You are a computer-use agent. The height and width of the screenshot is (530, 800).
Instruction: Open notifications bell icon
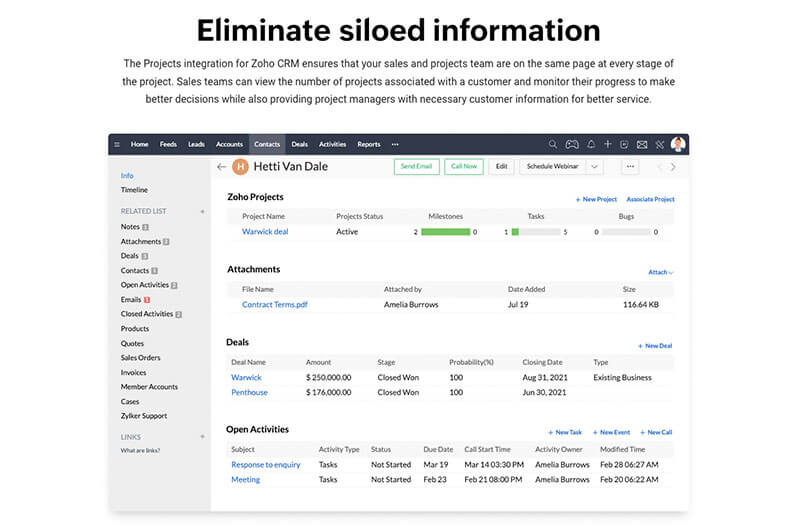pos(591,144)
